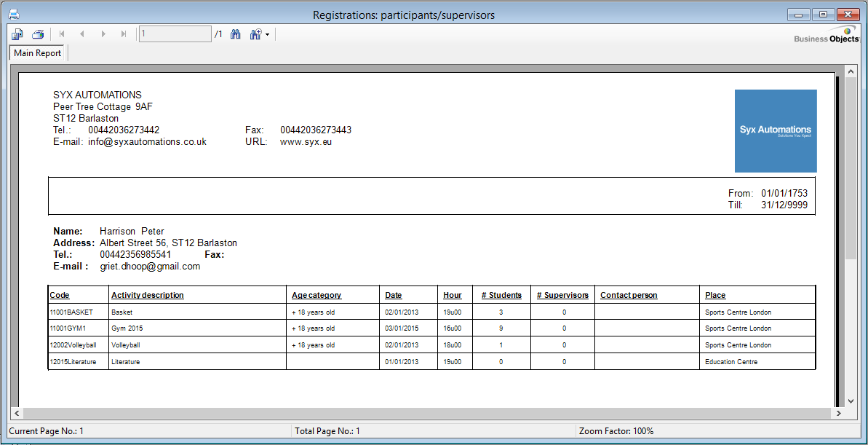Jump to the last report page
868x445 pixels.
pyautogui.click(x=124, y=34)
